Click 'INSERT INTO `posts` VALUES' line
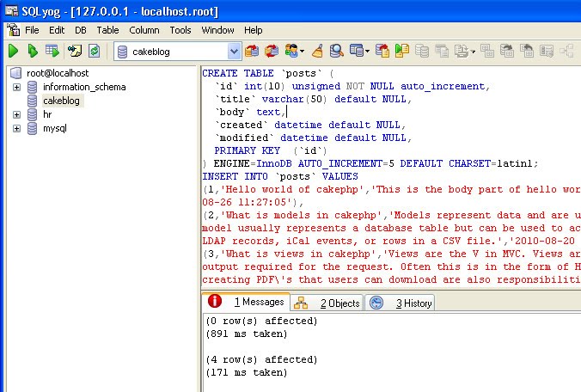Image resolution: width=581 pixels, height=392 pixels. coord(280,176)
